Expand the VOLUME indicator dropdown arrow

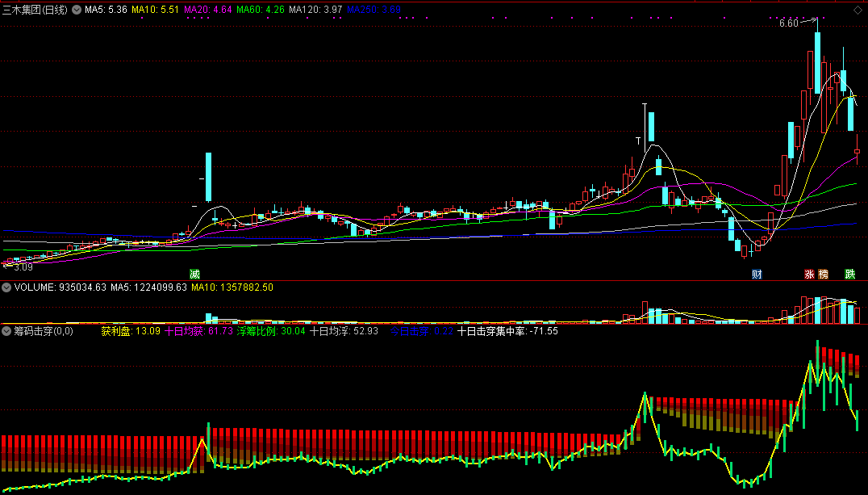pos(6,287)
